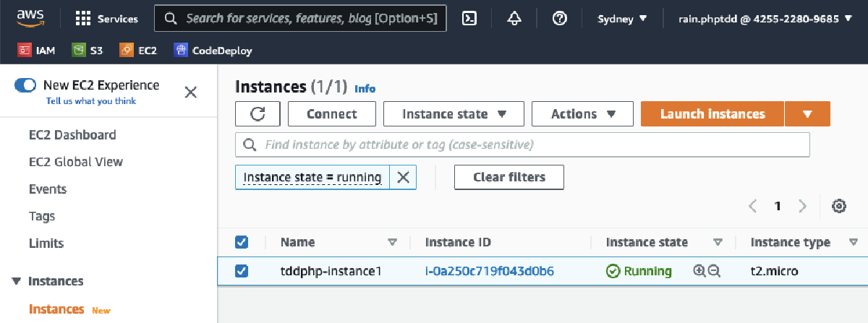Open the notifications bell
The width and height of the screenshot is (868, 323).
point(514,19)
